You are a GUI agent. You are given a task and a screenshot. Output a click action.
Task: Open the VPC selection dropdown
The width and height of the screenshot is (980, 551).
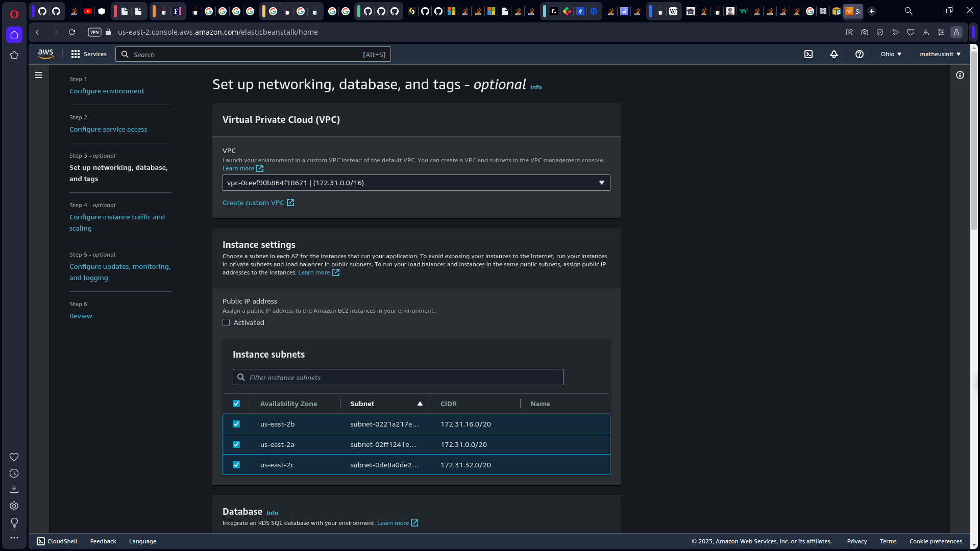coord(416,182)
